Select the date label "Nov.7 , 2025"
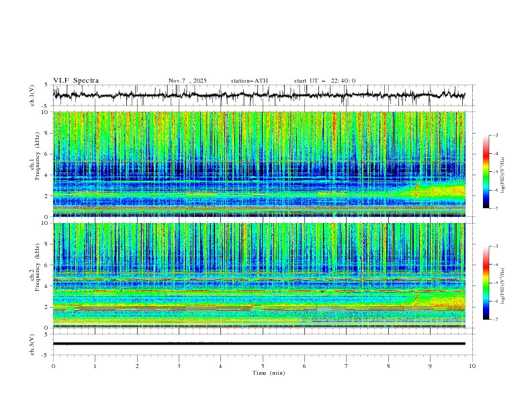 [187, 81]
